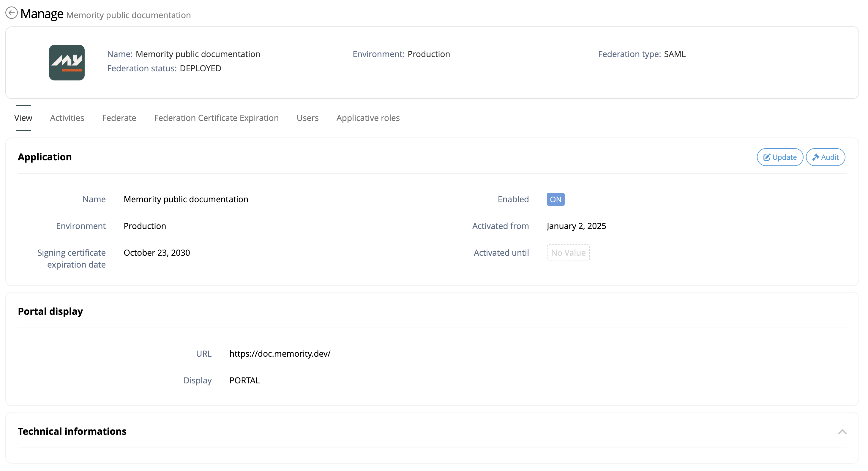Click the Production value in the header card
This screenshot has width=868, height=471.
[429, 54]
